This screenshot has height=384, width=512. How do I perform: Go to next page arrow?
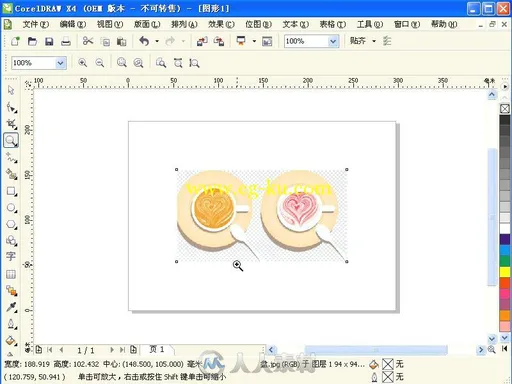click(x=112, y=350)
